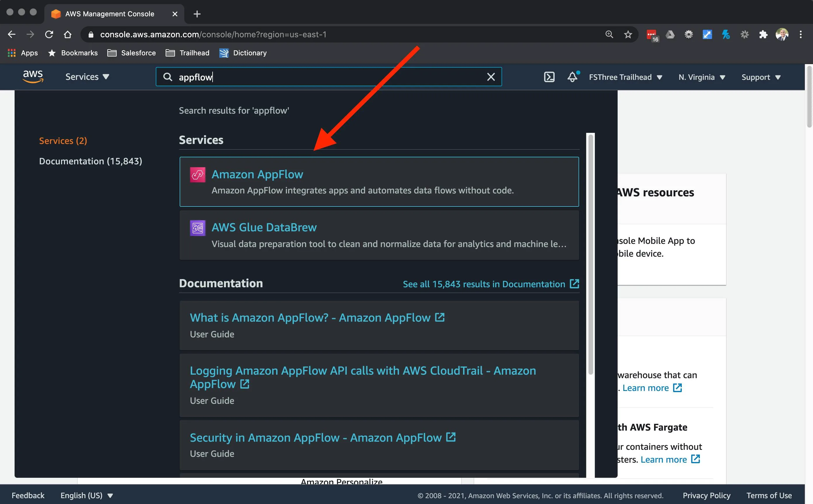This screenshot has width=813, height=504.
Task: Click the AWS Glue DataBrew service icon
Action: click(x=198, y=228)
